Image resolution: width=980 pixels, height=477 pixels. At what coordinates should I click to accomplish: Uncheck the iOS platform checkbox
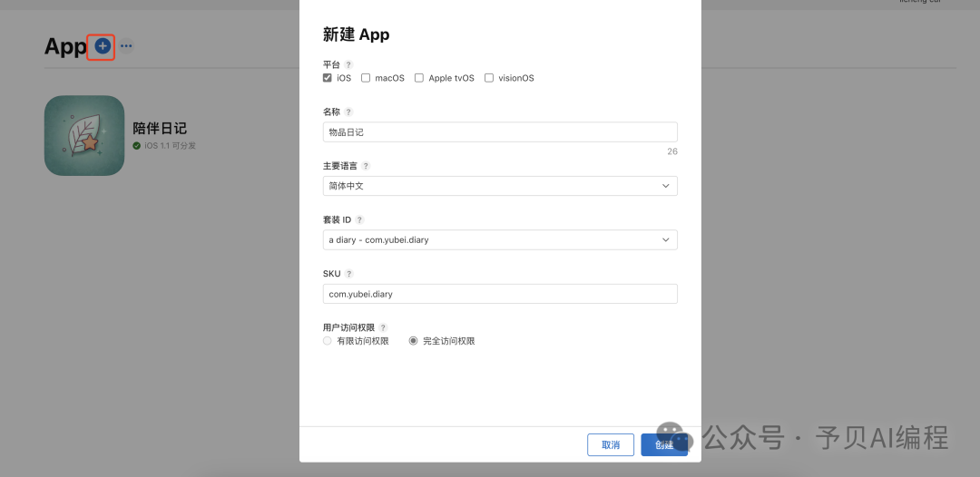pos(327,78)
